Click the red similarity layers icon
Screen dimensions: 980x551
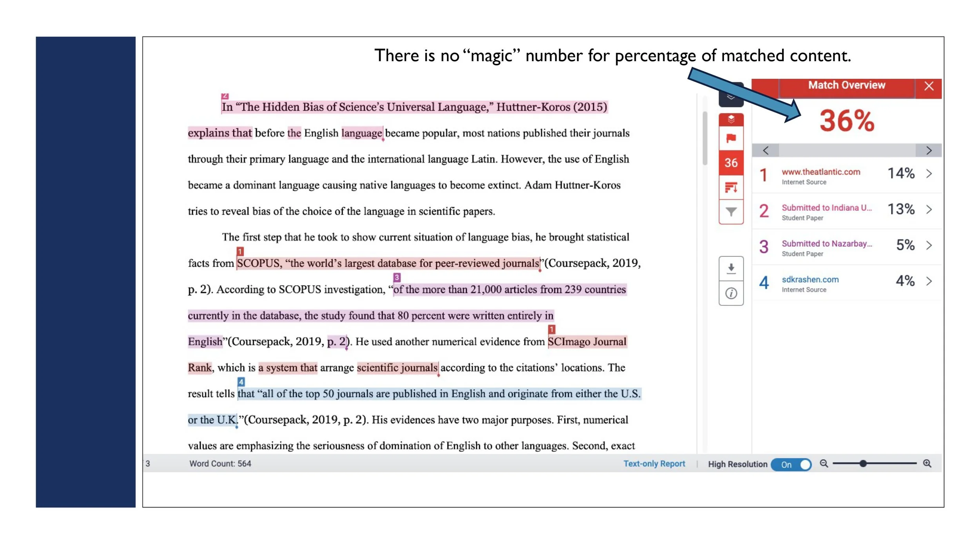pos(731,120)
